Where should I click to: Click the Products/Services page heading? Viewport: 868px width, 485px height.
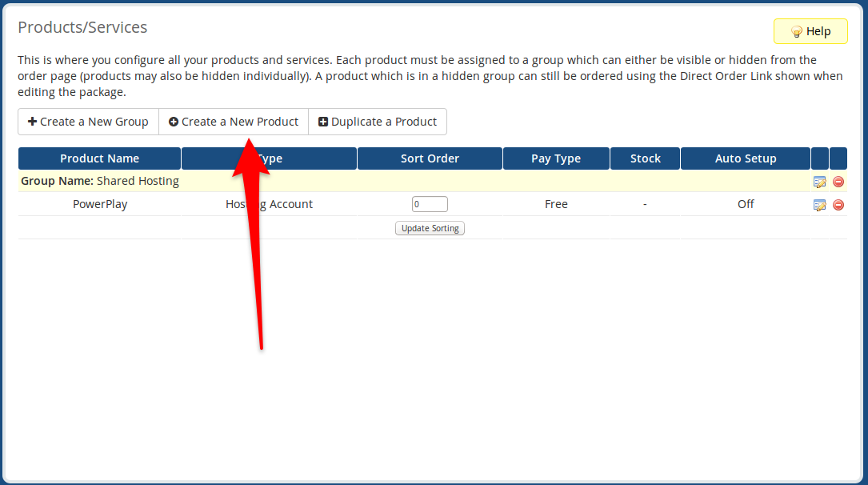[82, 27]
